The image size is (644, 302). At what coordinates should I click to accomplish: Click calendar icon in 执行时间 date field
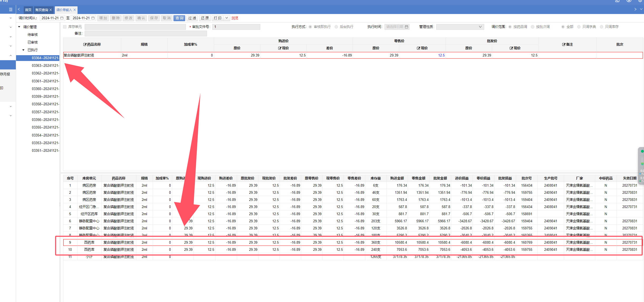pyautogui.click(x=406, y=27)
